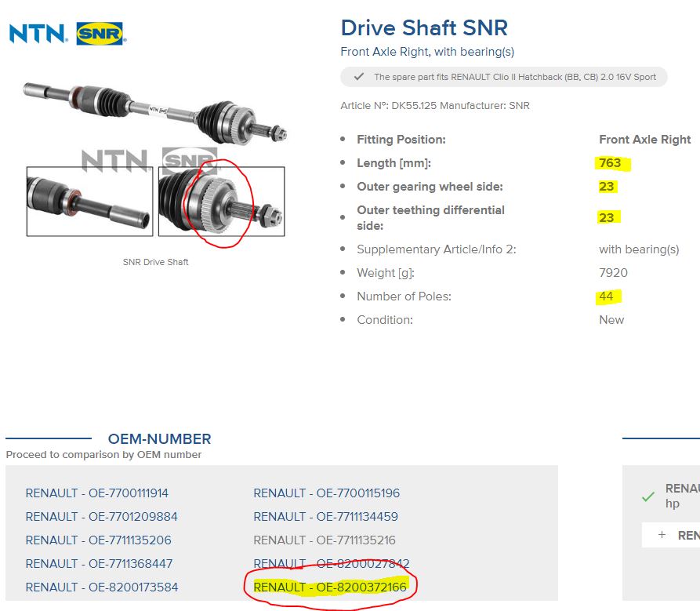Select the right detail thumbnail with ABS ring

pos(221,202)
